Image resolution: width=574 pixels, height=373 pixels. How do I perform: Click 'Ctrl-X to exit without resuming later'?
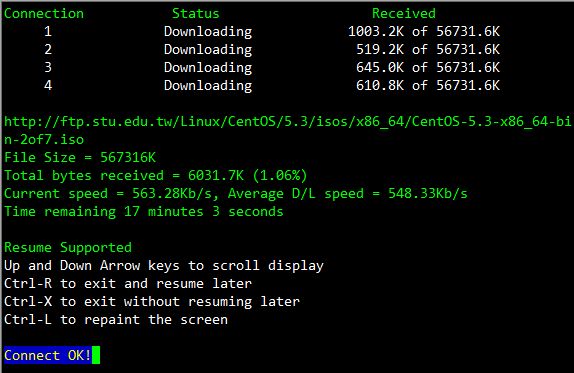pyautogui.click(x=152, y=302)
